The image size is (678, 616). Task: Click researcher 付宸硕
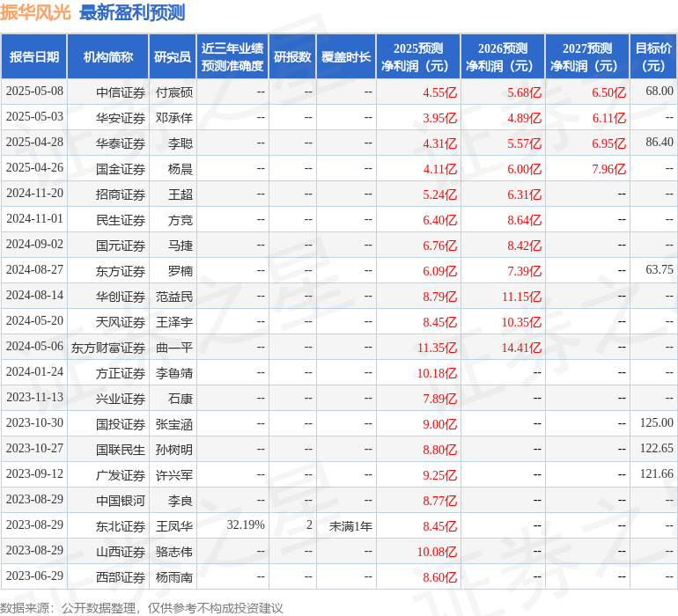(174, 92)
